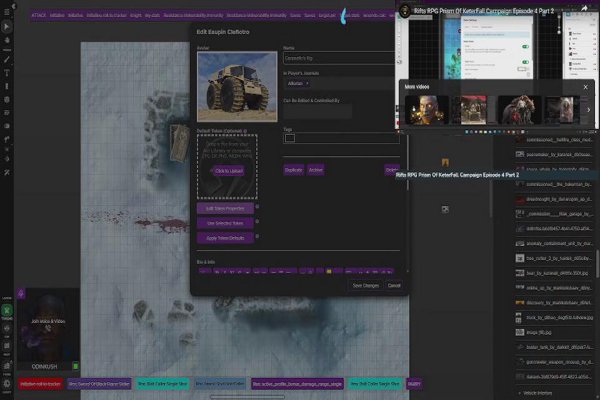Click the truck avatar image in the dialog

[x=237, y=87]
